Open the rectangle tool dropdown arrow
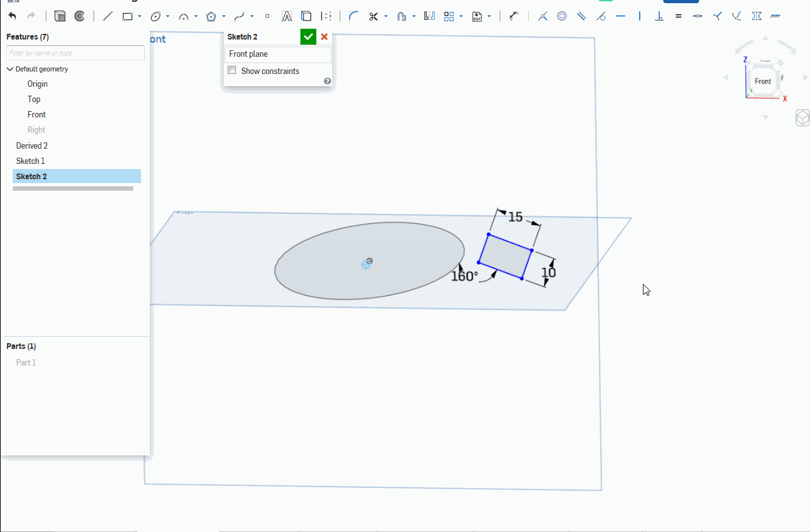810x532 pixels. click(x=140, y=17)
